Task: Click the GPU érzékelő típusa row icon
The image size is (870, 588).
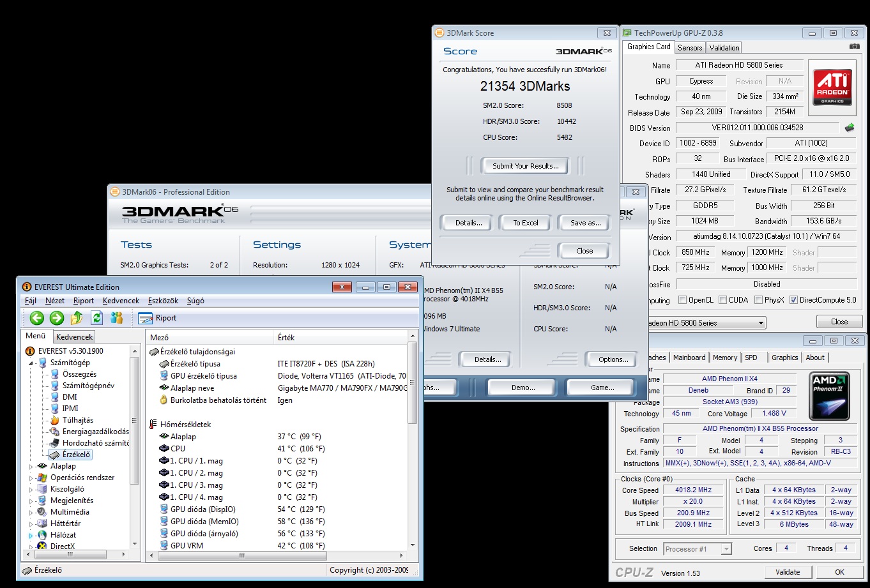Action: (x=164, y=376)
